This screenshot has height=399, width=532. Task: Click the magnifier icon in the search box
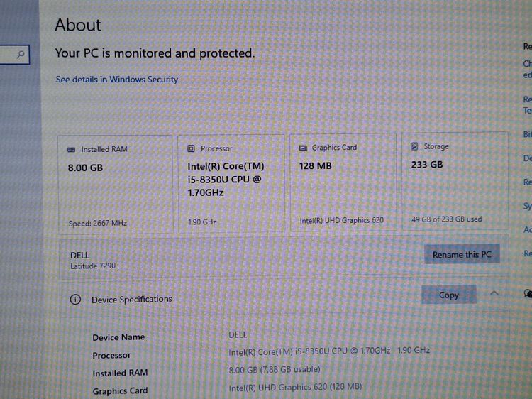click(21, 54)
